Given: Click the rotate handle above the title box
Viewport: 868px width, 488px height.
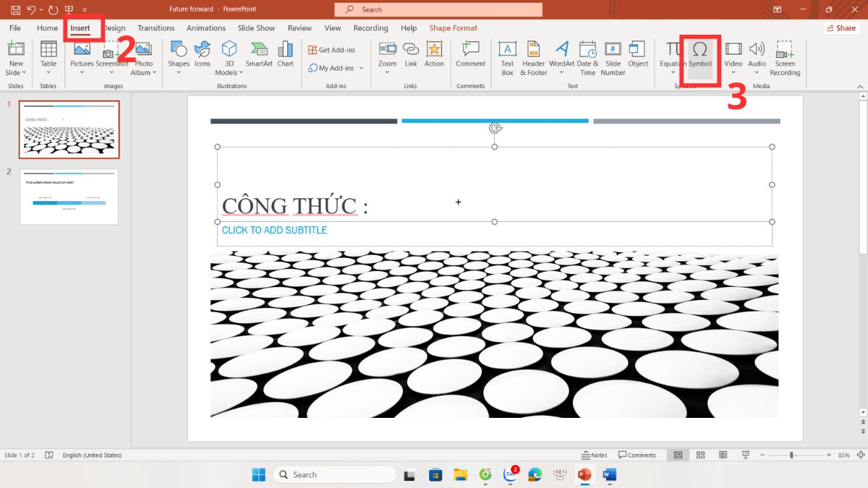Looking at the screenshot, I should click(495, 128).
